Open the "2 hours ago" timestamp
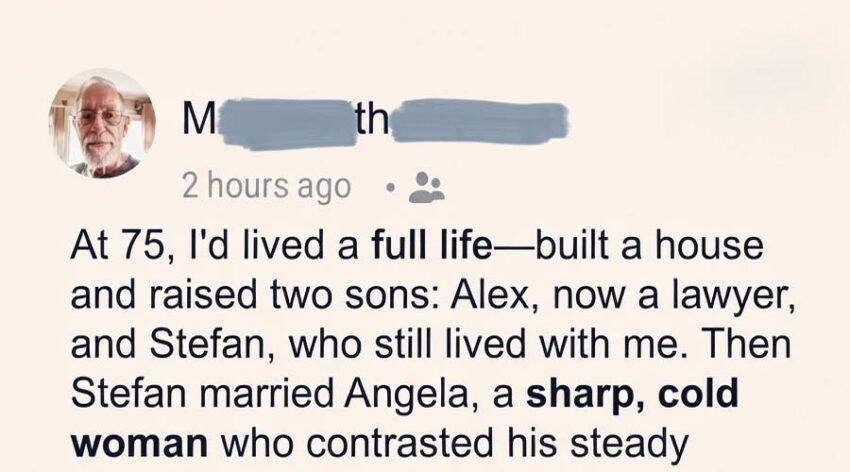 (266, 186)
